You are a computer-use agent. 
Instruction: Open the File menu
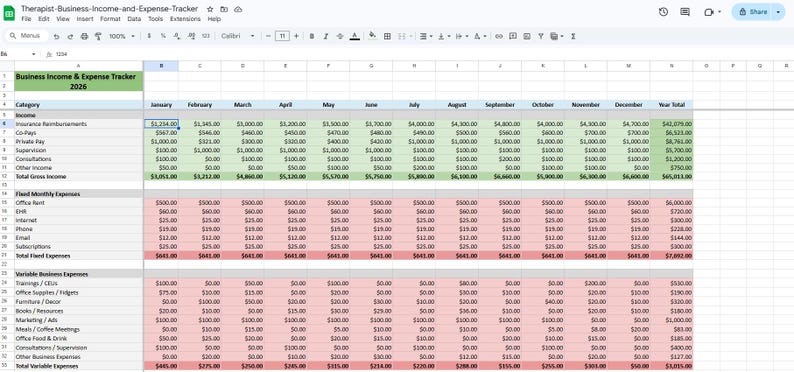[x=26, y=19]
